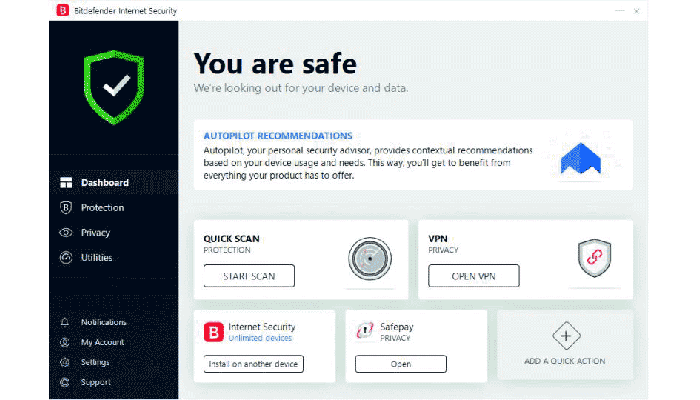Click the AUTOPILOT RECOMMENDATIONS heading
This screenshot has height=400, width=700.
coord(278,136)
